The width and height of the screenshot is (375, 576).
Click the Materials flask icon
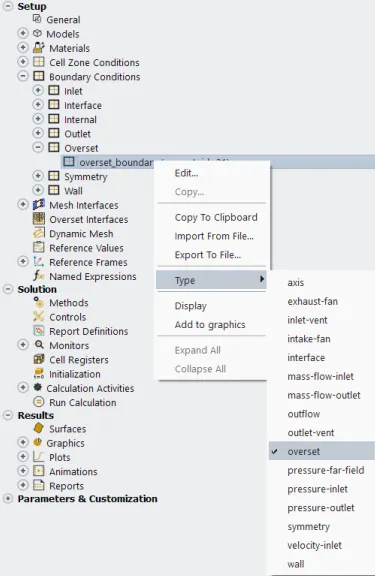[x=39, y=48]
